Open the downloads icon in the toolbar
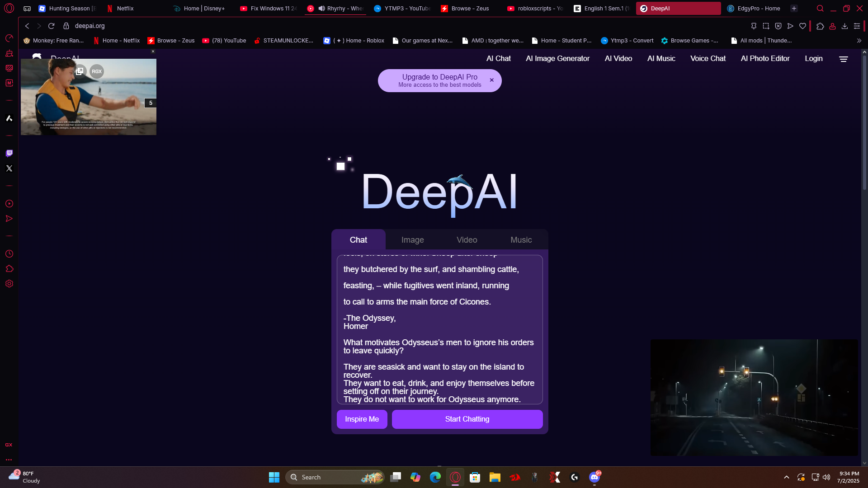 (x=844, y=26)
